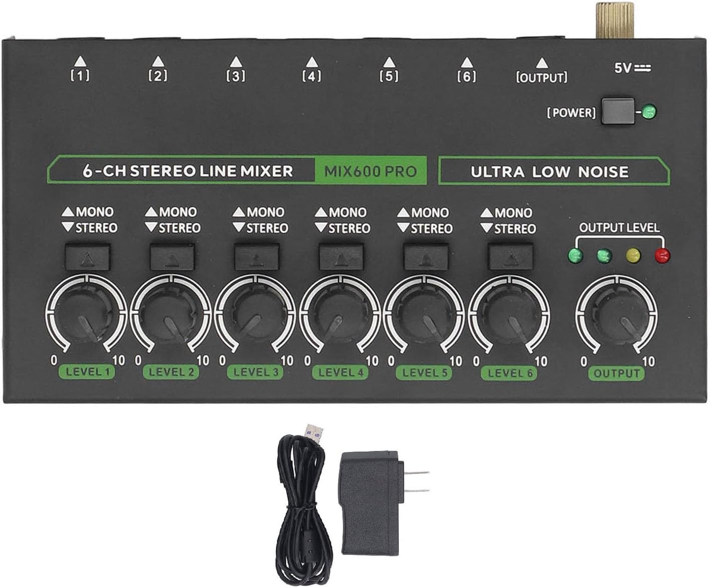Click the input [5] arrow marker
Image resolution: width=710 pixels, height=588 pixels.
point(389,63)
